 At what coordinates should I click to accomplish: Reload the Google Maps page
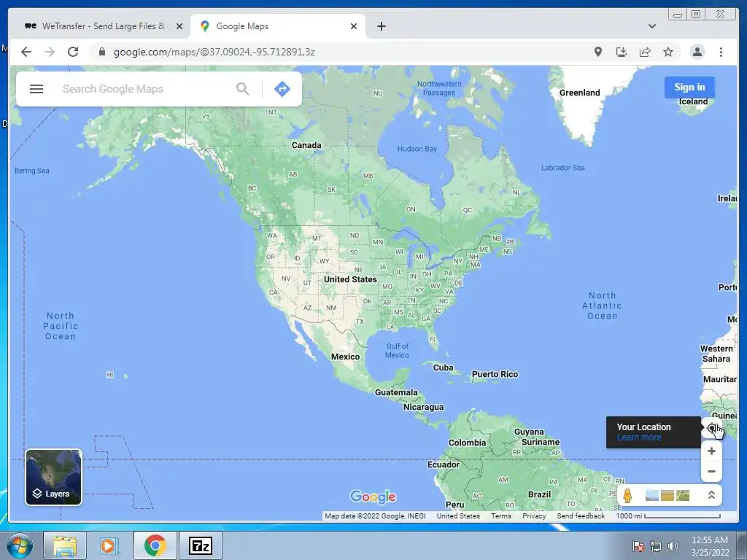pos(73,52)
